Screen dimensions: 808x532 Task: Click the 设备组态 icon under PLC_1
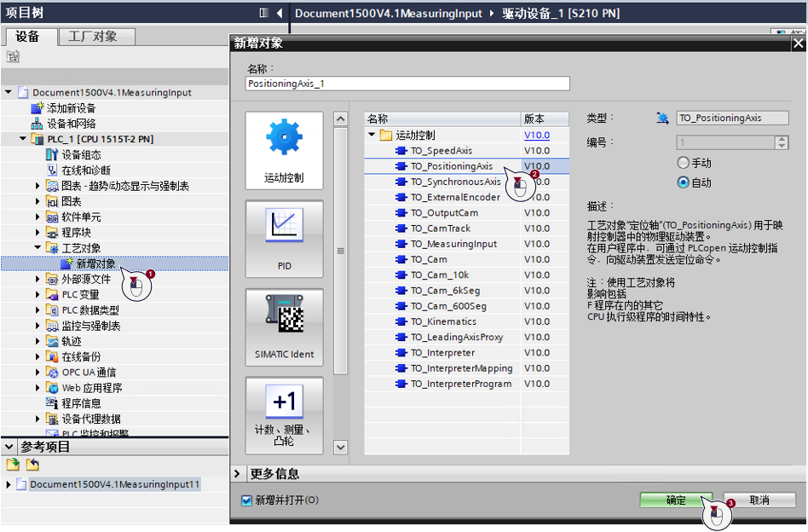click(52, 154)
